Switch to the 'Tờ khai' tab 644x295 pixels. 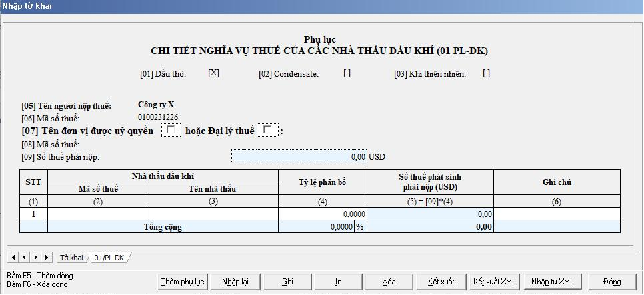click(x=71, y=257)
